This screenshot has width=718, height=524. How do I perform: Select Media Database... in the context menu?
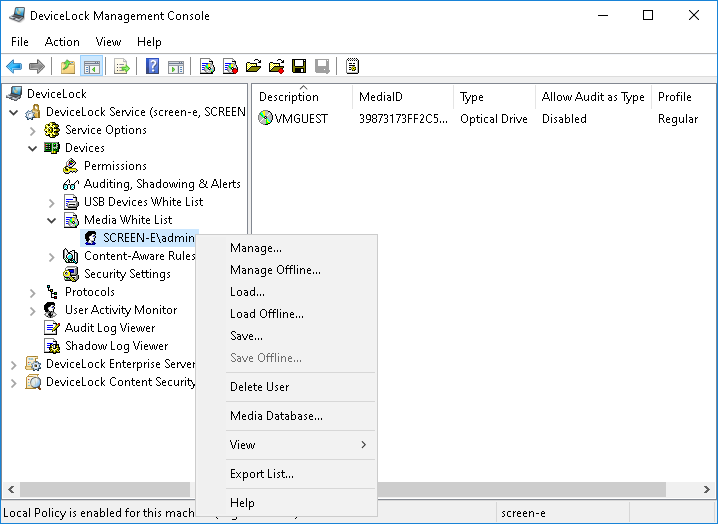pos(276,416)
